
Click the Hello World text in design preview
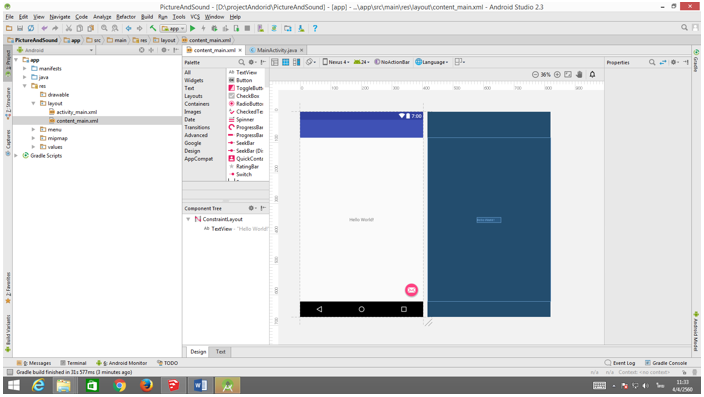[361, 220]
